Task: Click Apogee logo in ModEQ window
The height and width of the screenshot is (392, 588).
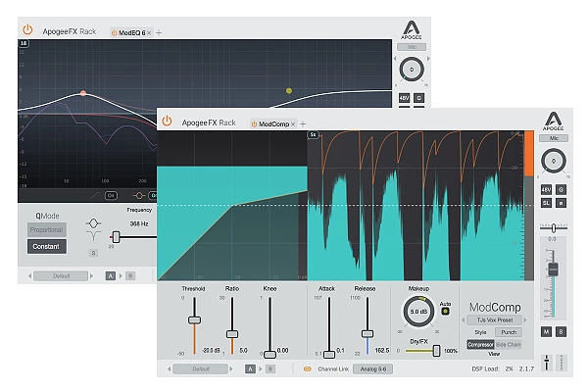Action: tap(412, 29)
